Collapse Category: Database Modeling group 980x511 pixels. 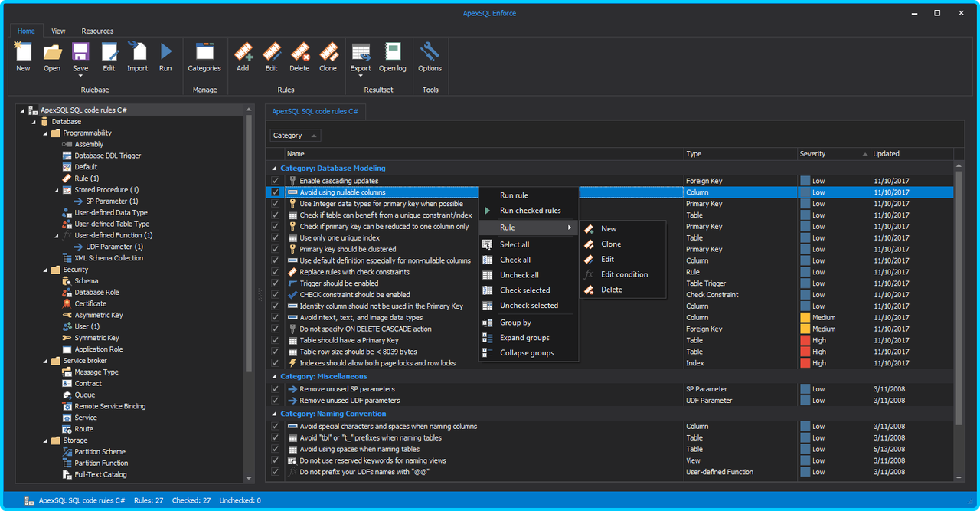[274, 168]
